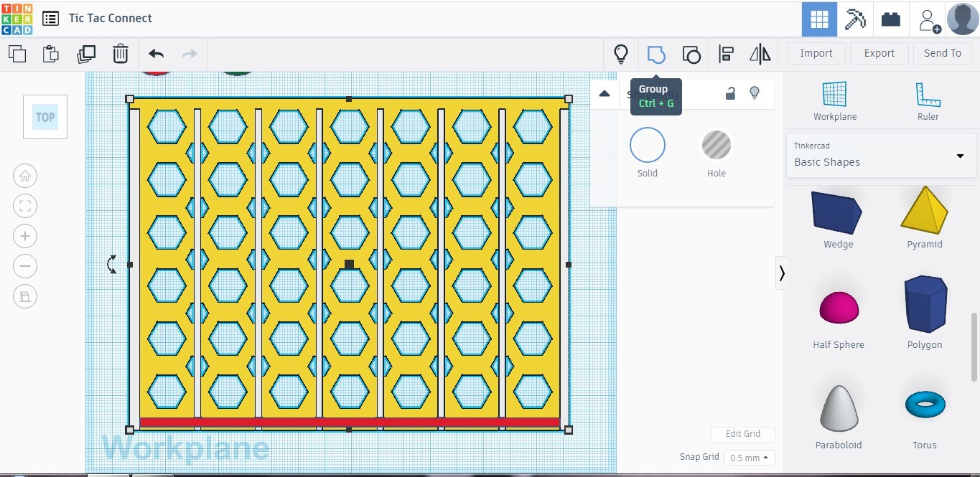Click the Solid label
Screen dimensions: 980x477
click(x=648, y=174)
